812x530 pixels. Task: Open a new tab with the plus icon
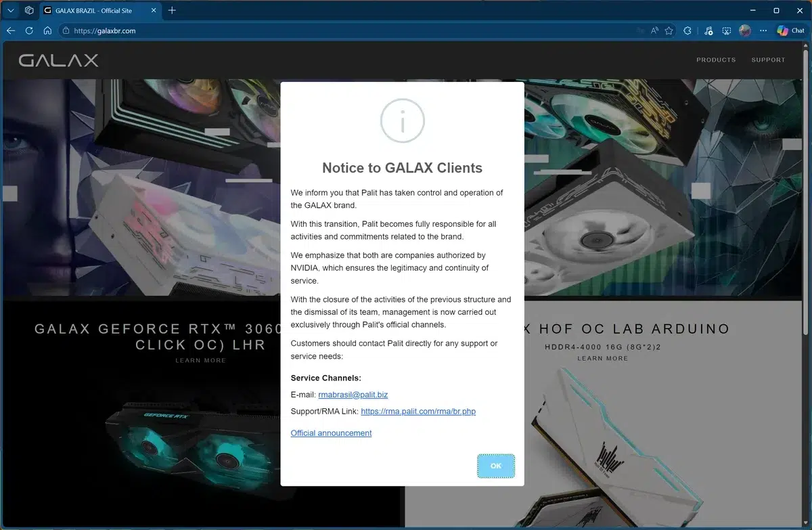(172, 11)
